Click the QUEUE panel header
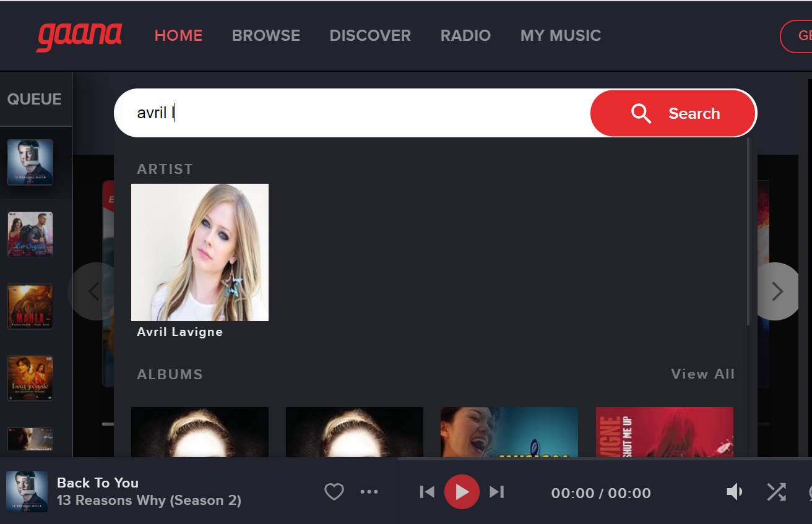Image resolution: width=812 pixels, height=524 pixels. coord(35,99)
